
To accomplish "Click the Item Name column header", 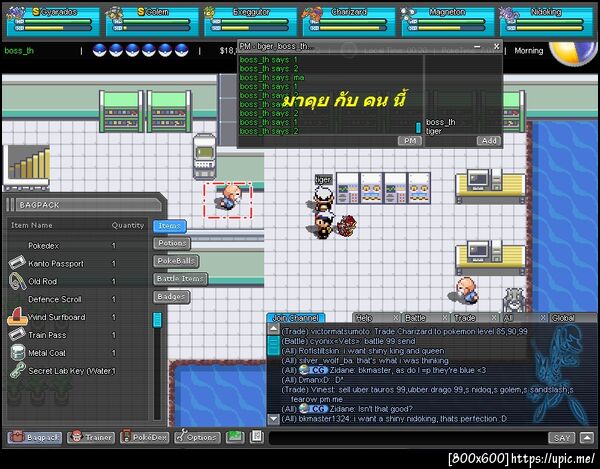I will tap(32, 225).
